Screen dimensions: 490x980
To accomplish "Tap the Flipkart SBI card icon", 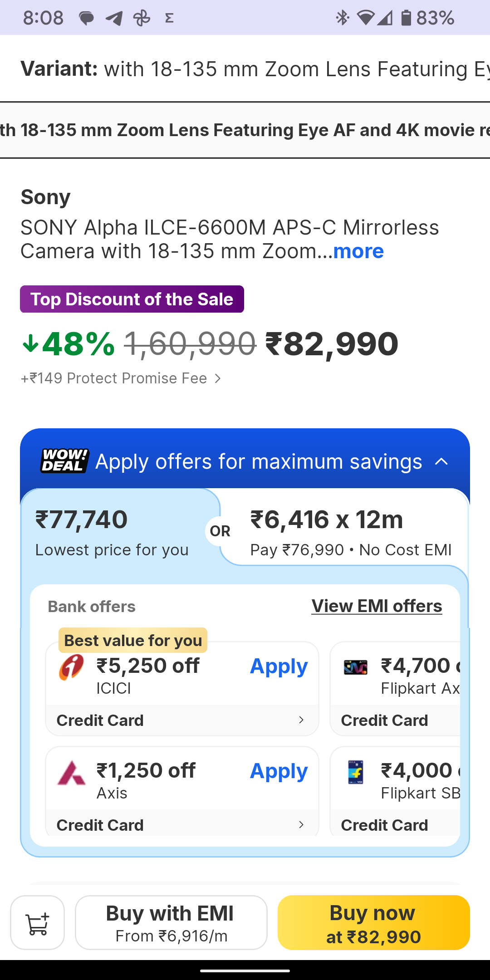I will click(355, 772).
